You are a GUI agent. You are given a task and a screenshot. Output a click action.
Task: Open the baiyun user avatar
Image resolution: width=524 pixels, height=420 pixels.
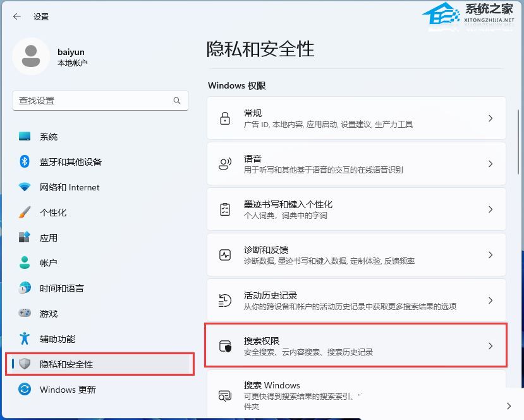click(31, 56)
